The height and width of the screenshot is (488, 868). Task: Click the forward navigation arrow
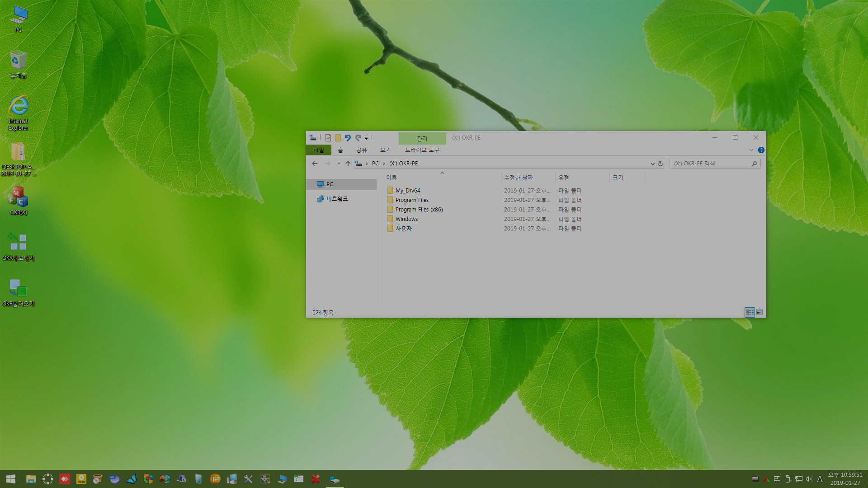tap(328, 164)
